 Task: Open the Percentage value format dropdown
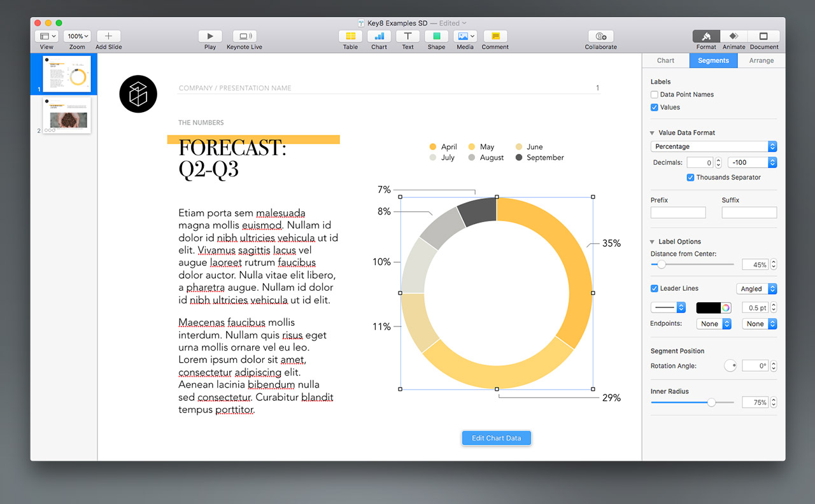713,146
